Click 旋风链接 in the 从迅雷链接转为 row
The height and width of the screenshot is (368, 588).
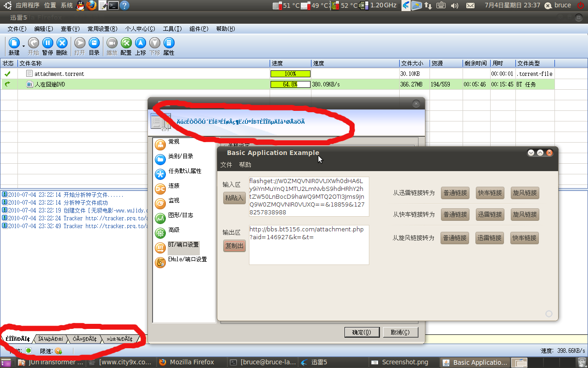click(x=525, y=193)
